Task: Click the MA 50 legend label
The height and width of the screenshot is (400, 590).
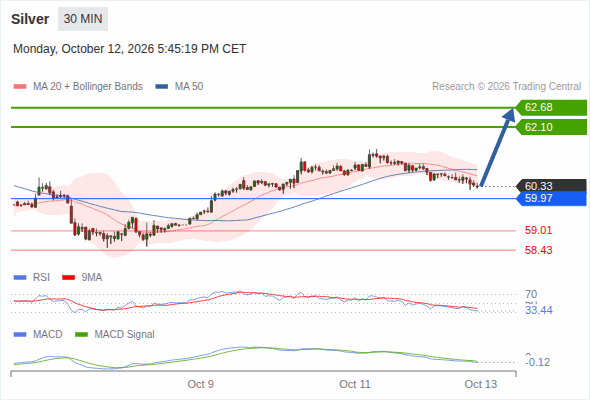Action: tap(189, 87)
